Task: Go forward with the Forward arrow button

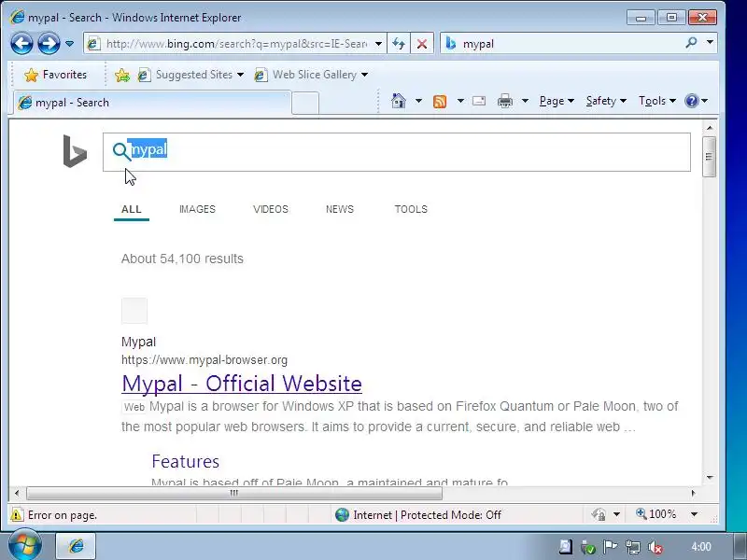Action: coord(49,44)
